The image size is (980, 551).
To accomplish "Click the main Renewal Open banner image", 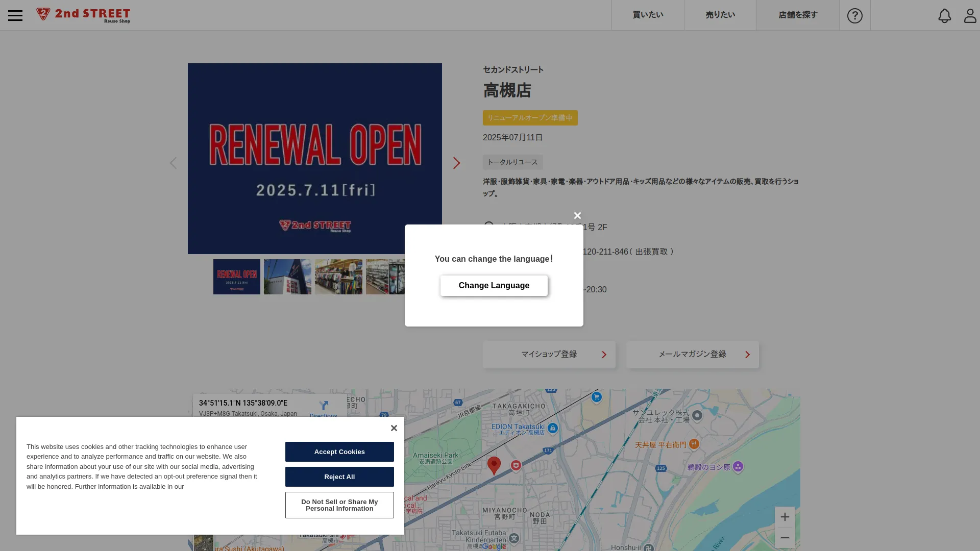I will (315, 159).
